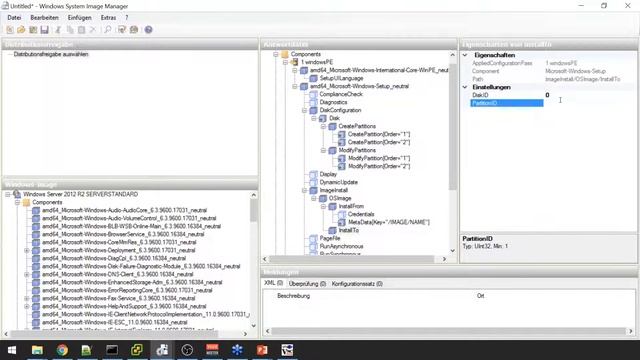Click the New answer file toolbar icon

coord(10,30)
